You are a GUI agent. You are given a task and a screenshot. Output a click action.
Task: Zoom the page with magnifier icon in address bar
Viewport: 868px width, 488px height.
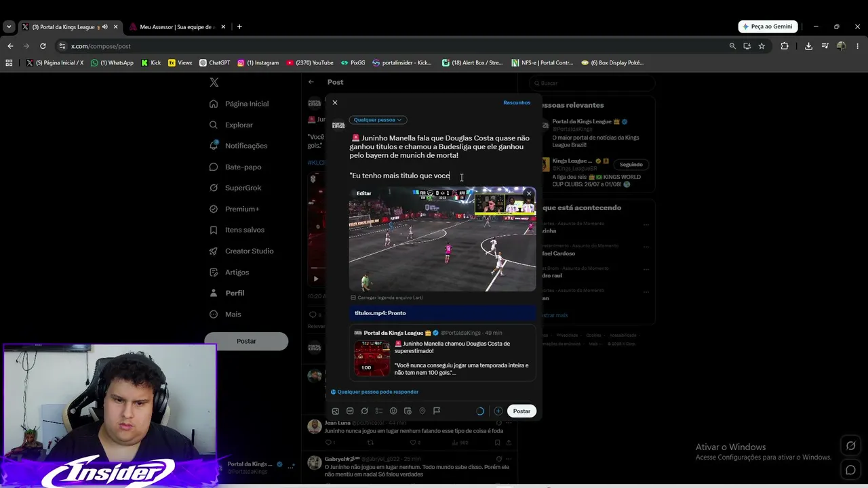pyautogui.click(x=732, y=46)
